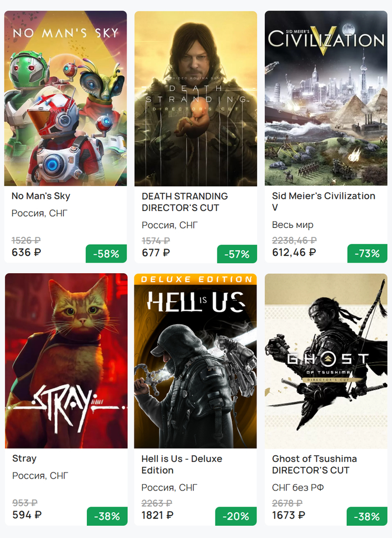Open the Death Stranding Director's Cut cover art
This screenshot has height=538, width=392.
coord(195,99)
